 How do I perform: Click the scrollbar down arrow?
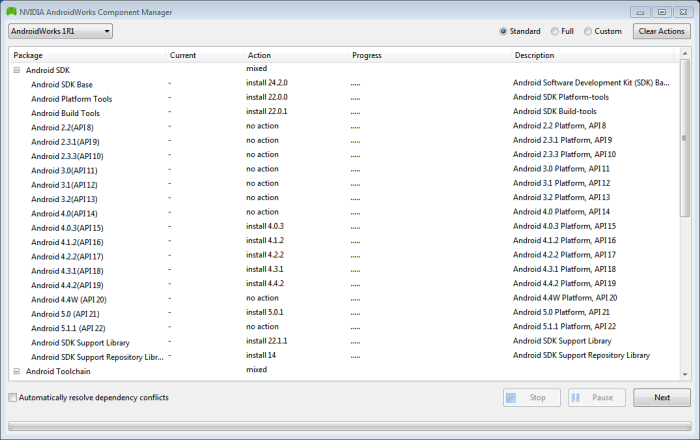pyautogui.click(x=685, y=374)
